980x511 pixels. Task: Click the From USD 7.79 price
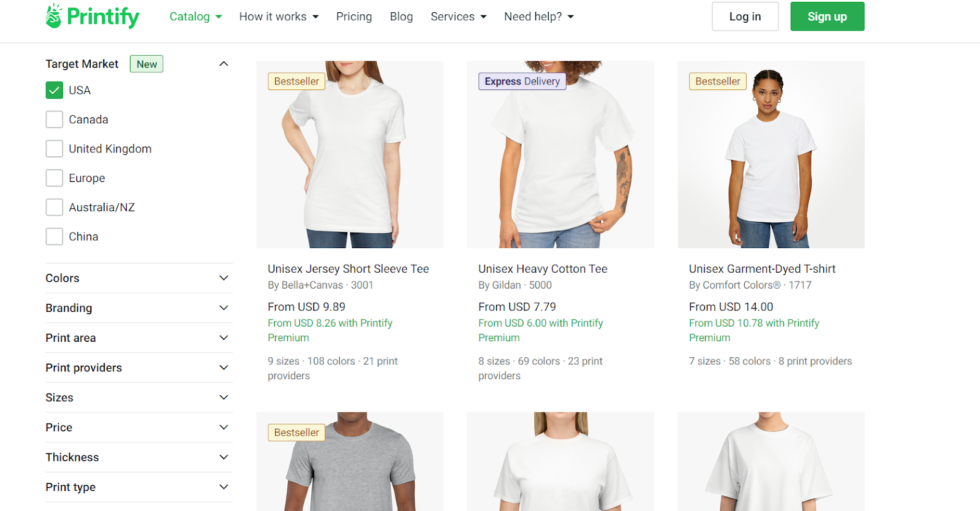pos(517,306)
